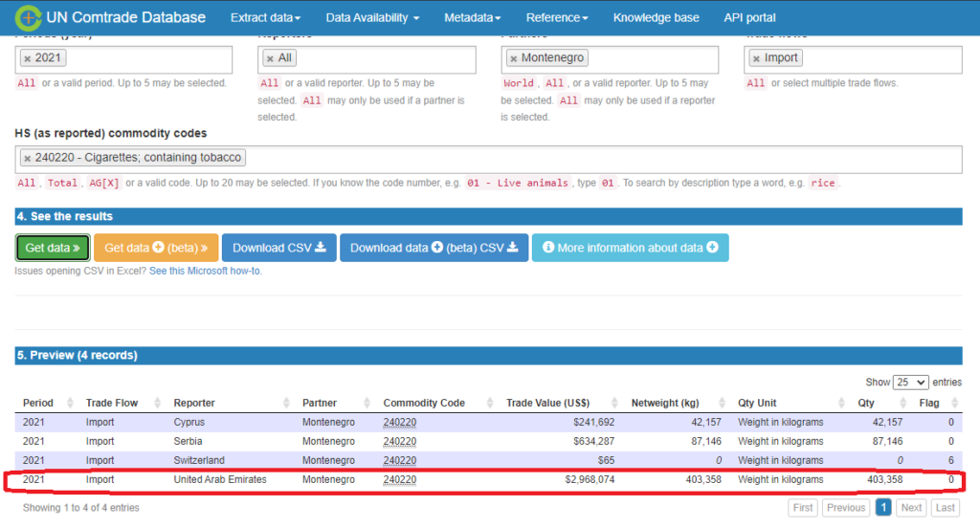Open the Show entries dropdown
Viewport: 980px width, 527px height.
[911, 383]
